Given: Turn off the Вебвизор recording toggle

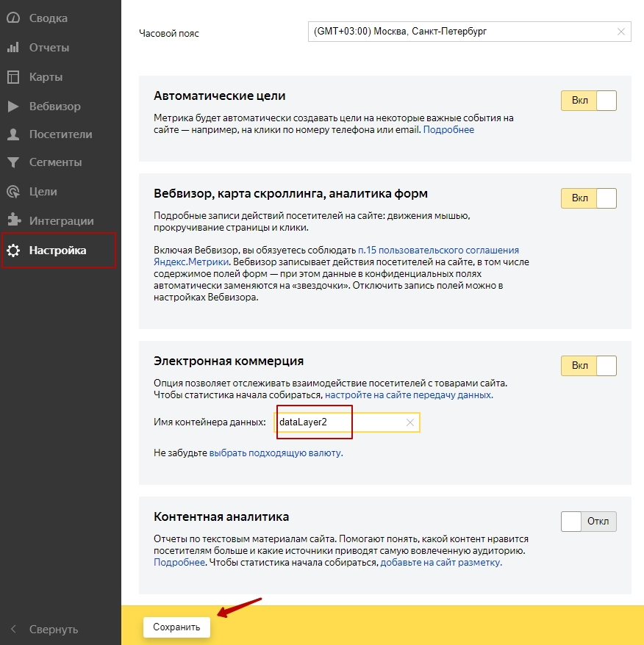Looking at the screenshot, I should 588,198.
